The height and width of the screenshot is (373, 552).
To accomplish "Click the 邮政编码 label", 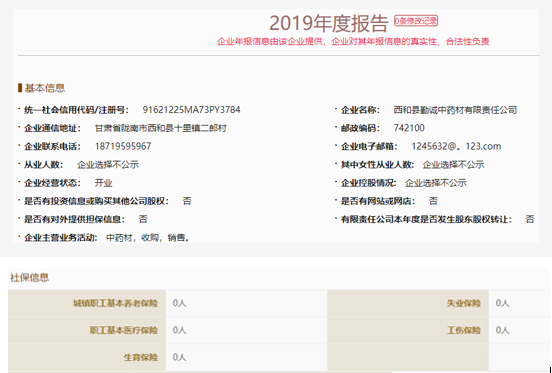I will coord(360,128).
